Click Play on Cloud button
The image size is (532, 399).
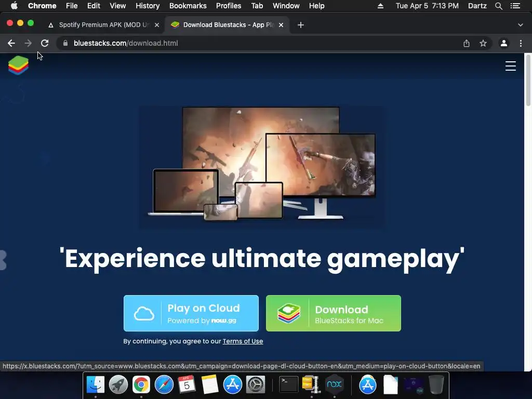(191, 313)
